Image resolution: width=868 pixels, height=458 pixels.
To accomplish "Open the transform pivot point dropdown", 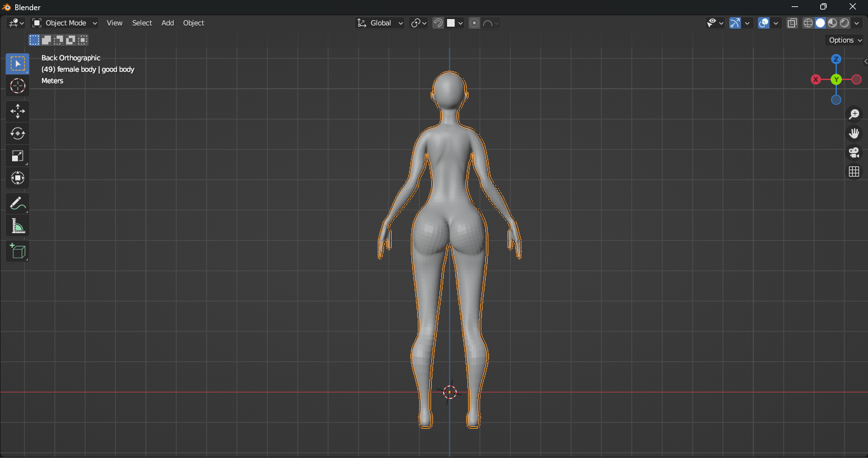I will tap(418, 23).
